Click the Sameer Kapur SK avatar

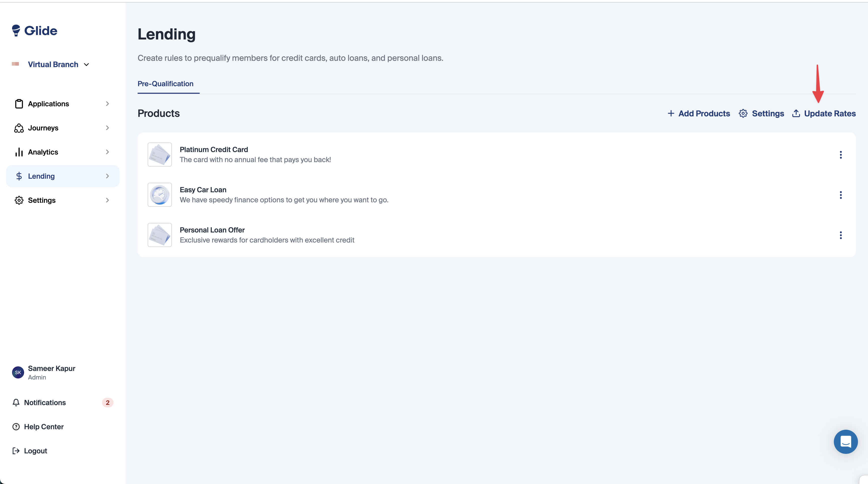pyautogui.click(x=18, y=372)
